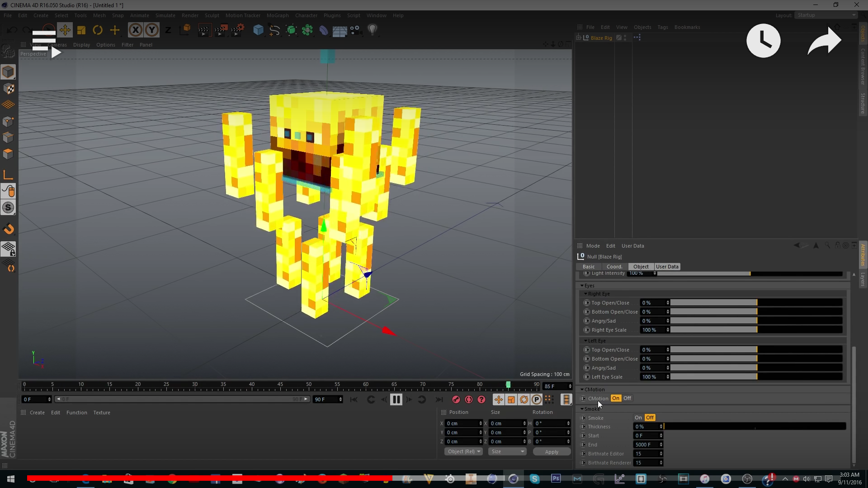The height and width of the screenshot is (488, 868).
Task: Switch to the Coord. tab
Action: pyautogui.click(x=614, y=267)
